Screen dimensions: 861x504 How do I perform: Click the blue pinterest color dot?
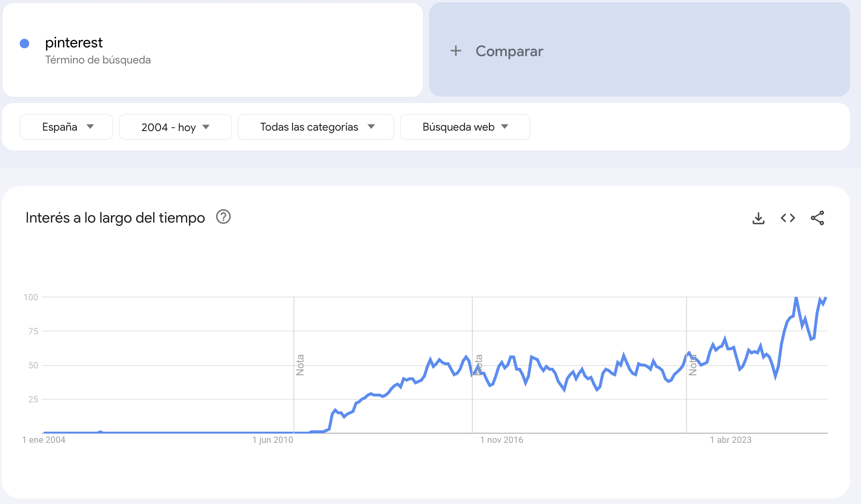(x=25, y=44)
